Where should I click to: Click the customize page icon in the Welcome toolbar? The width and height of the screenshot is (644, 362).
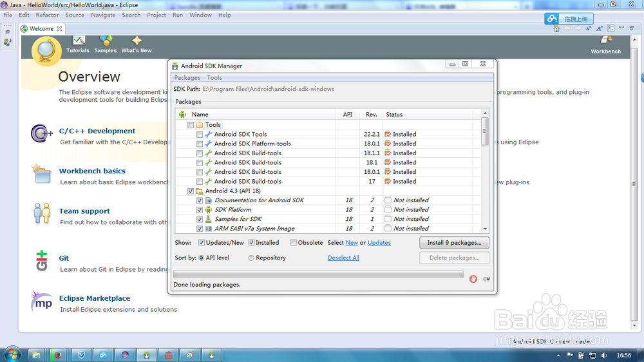click(x=611, y=28)
